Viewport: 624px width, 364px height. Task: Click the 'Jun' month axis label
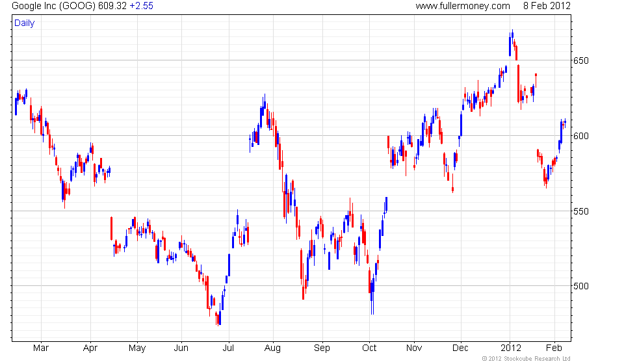(181, 348)
